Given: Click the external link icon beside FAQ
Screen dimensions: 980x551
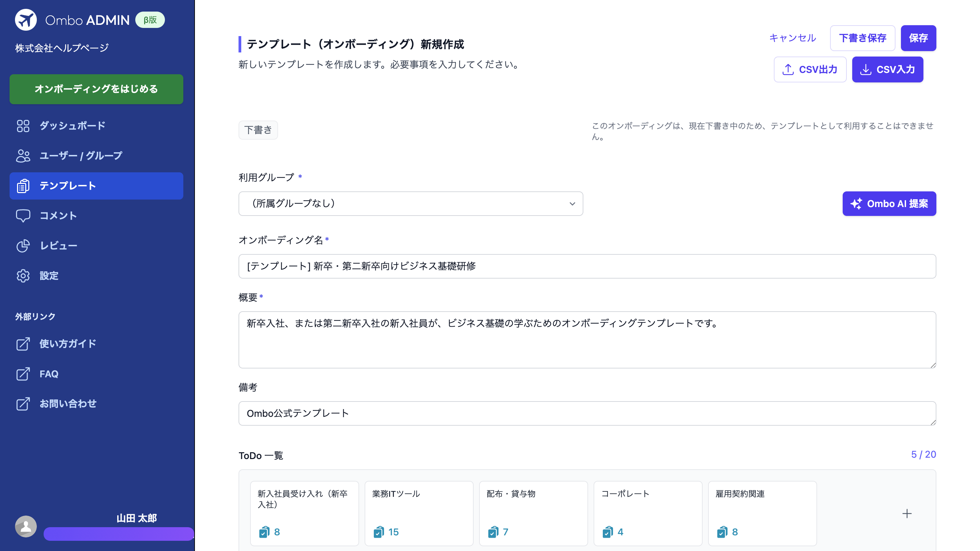Looking at the screenshot, I should pyautogui.click(x=23, y=374).
